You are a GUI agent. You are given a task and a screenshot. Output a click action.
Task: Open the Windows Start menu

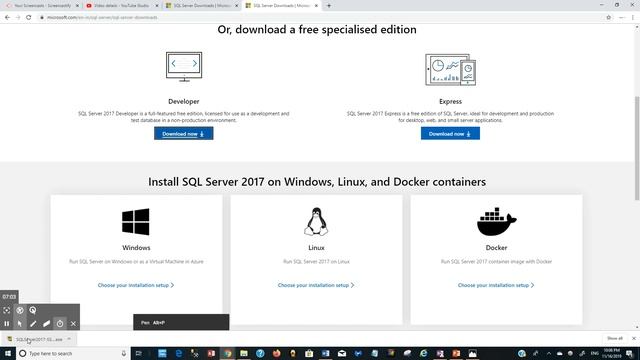tap(8, 353)
